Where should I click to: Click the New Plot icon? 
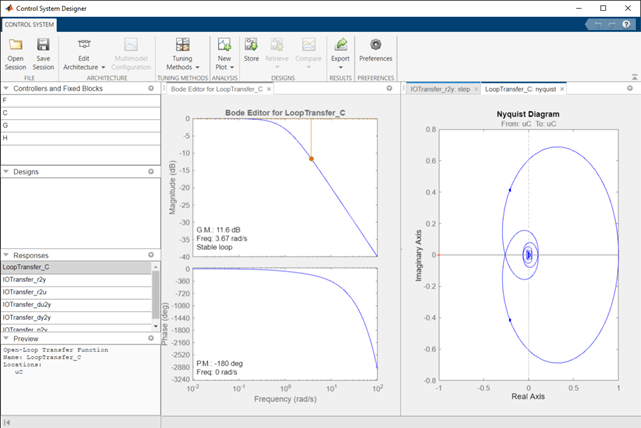(x=224, y=46)
